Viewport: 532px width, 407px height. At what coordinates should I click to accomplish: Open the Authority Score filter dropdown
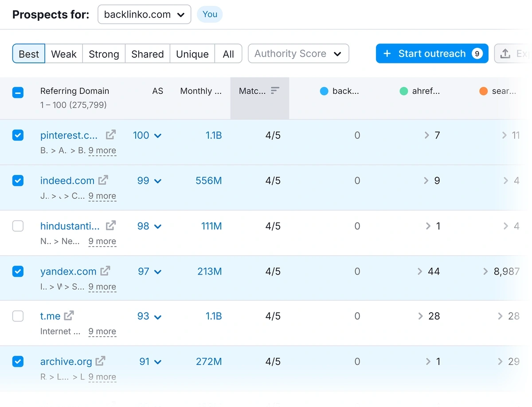click(298, 54)
